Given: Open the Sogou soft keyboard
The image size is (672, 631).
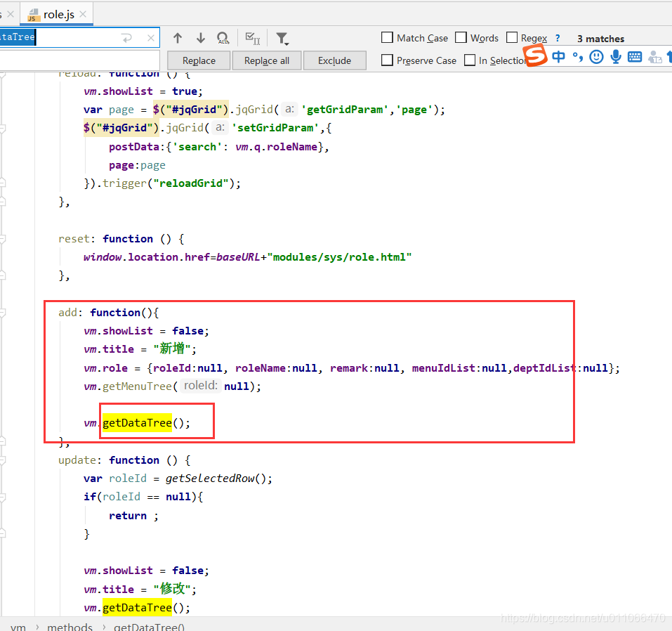Looking at the screenshot, I should pos(635,57).
